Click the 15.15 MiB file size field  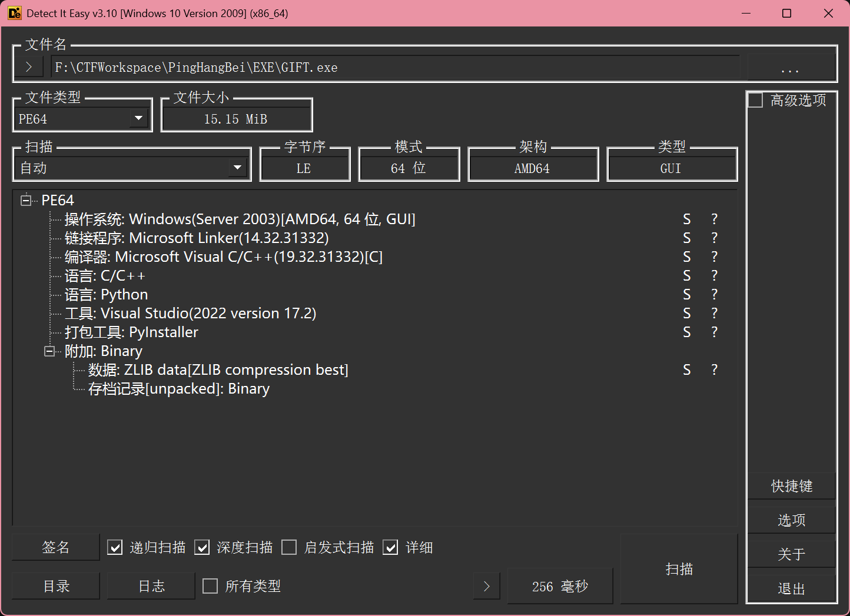[236, 119]
